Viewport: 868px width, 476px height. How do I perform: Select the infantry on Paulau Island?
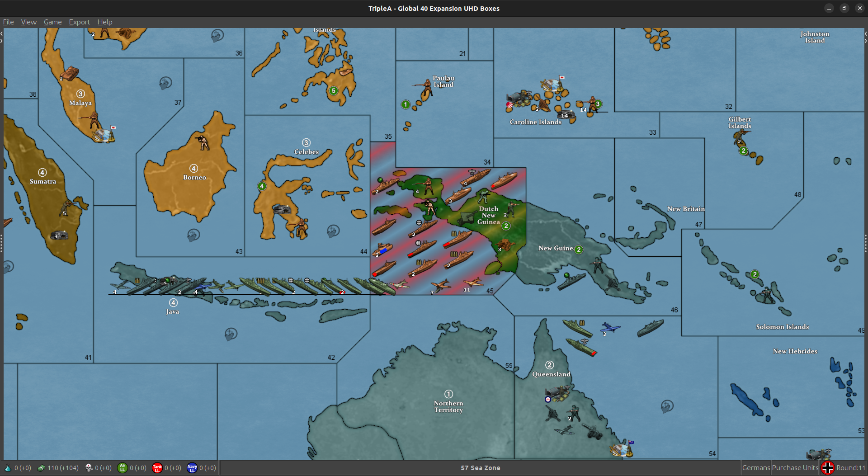click(425, 89)
